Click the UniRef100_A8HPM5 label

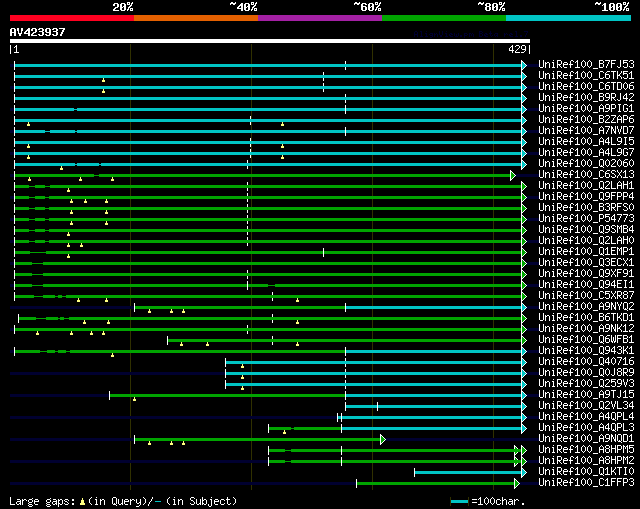(x=586, y=450)
